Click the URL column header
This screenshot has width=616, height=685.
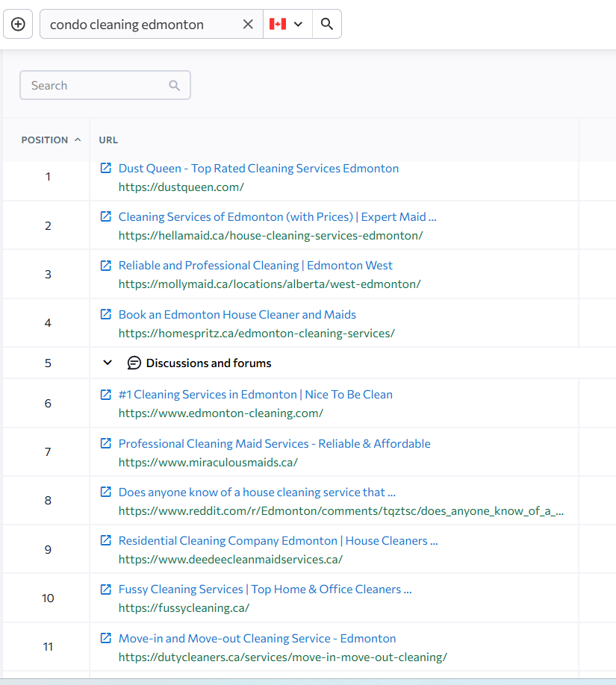(108, 140)
